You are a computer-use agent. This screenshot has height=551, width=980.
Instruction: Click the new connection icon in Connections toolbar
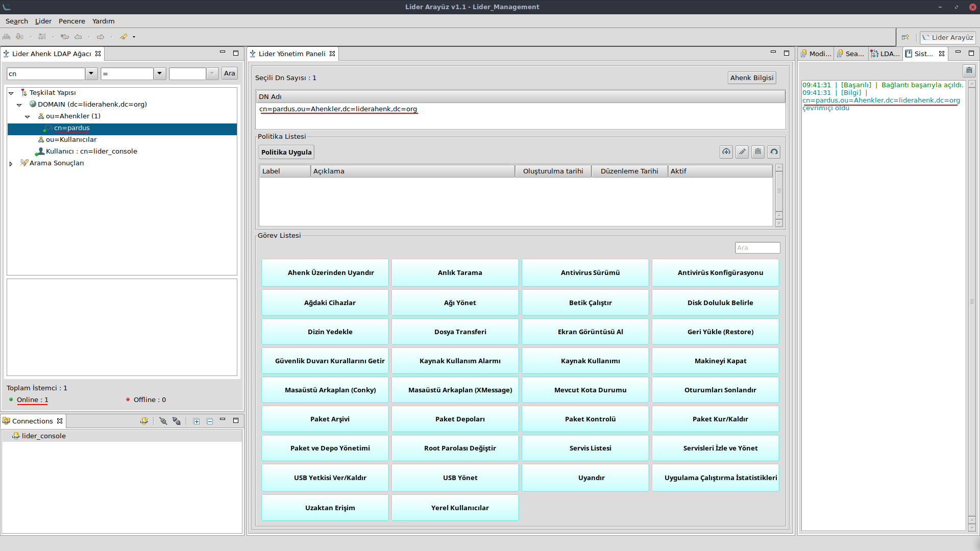point(143,420)
